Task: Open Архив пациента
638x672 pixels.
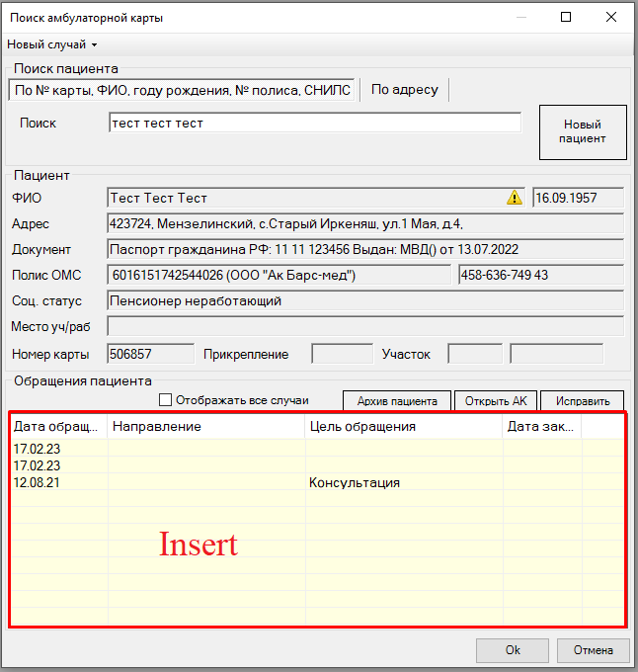Action: pos(397,401)
